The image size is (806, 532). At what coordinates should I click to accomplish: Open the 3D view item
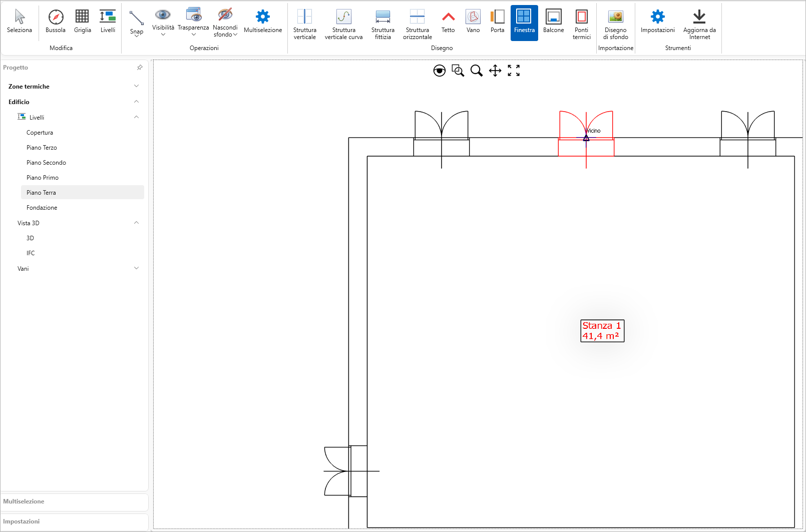tap(30, 238)
